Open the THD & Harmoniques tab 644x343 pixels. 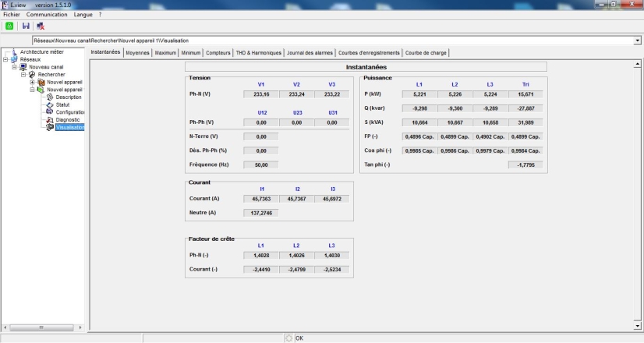coord(259,53)
